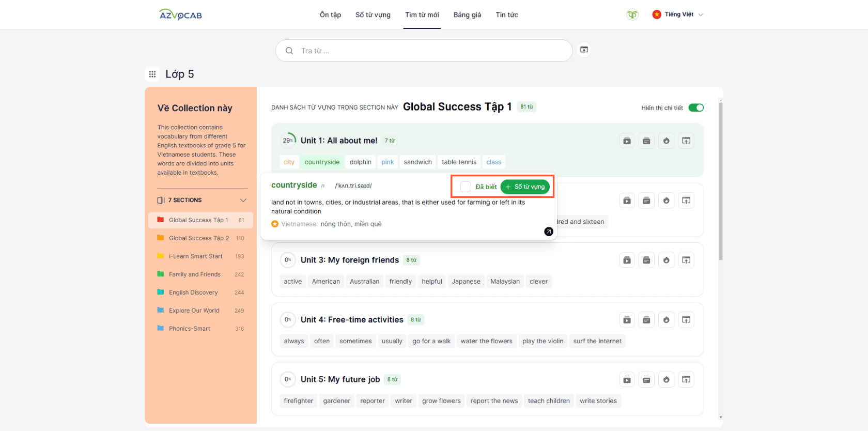Click the flame icon for Unit 5
The image size is (868, 431).
[x=667, y=379]
